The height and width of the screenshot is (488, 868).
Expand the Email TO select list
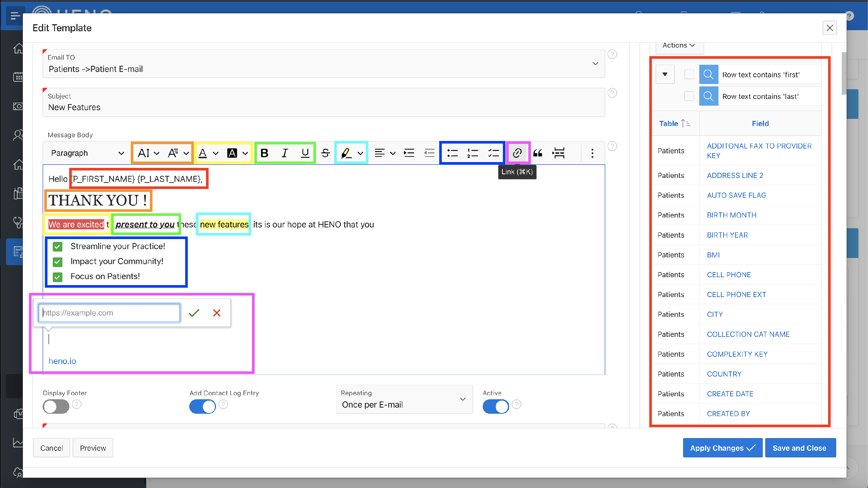[595, 64]
